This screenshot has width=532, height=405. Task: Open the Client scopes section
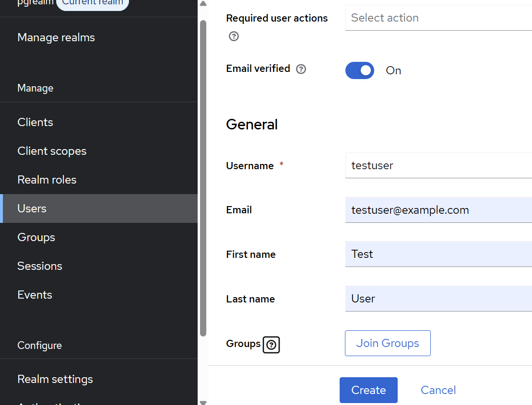pyautogui.click(x=52, y=151)
